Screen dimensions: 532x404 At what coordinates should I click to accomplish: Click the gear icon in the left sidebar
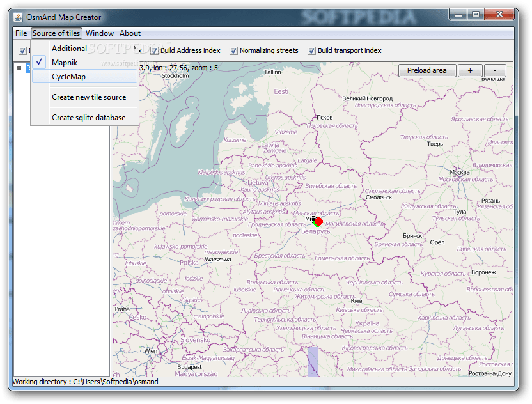(x=19, y=68)
